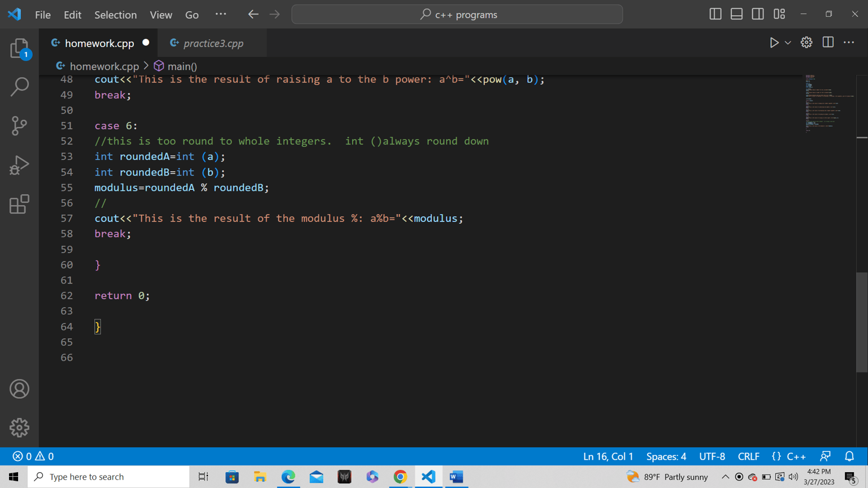Screen dimensions: 868x488
Task: Toggle the primary side bar
Action: pyautogui.click(x=715, y=14)
